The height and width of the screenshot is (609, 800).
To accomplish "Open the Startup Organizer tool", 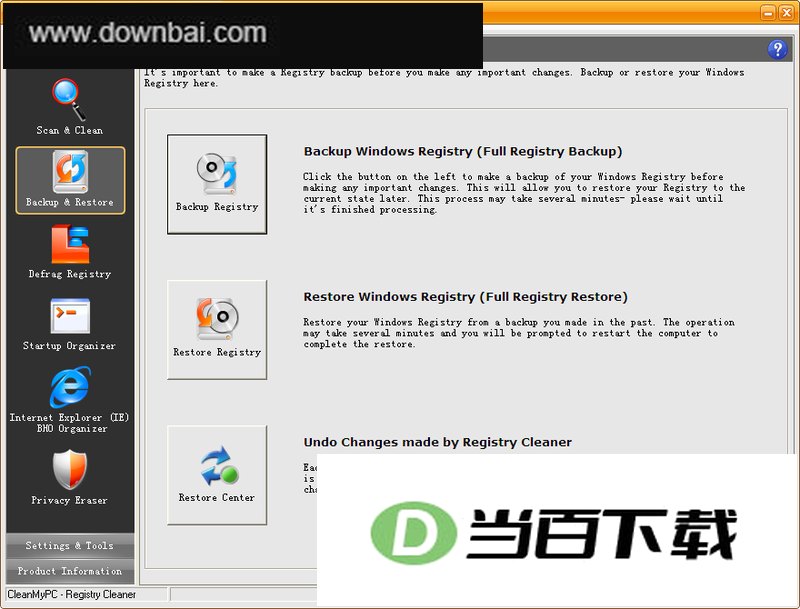I will [70, 324].
